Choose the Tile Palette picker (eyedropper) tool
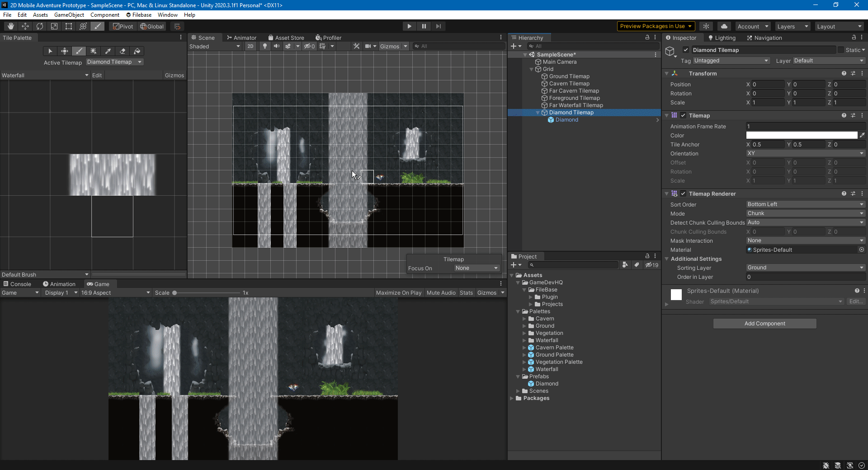 click(108, 51)
